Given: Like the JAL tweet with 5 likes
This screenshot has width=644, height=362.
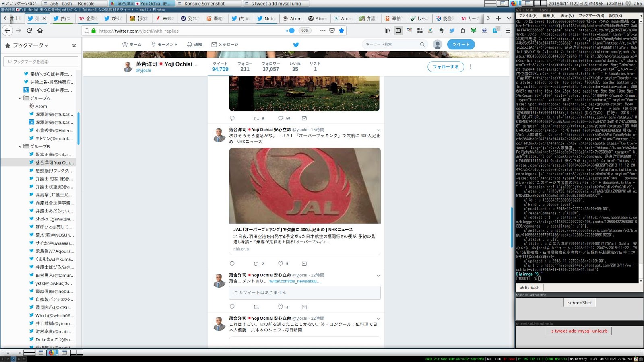Looking at the screenshot, I should pyautogui.click(x=281, y=264).
